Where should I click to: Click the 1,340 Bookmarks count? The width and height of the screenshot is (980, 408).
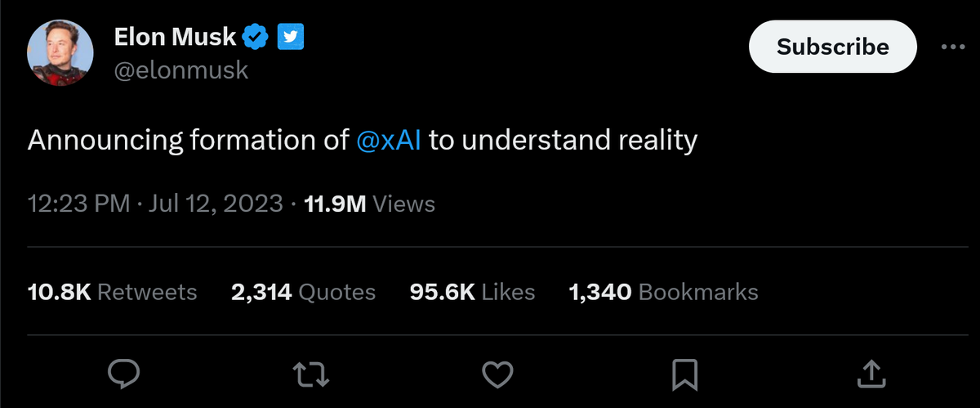point(663,292)
